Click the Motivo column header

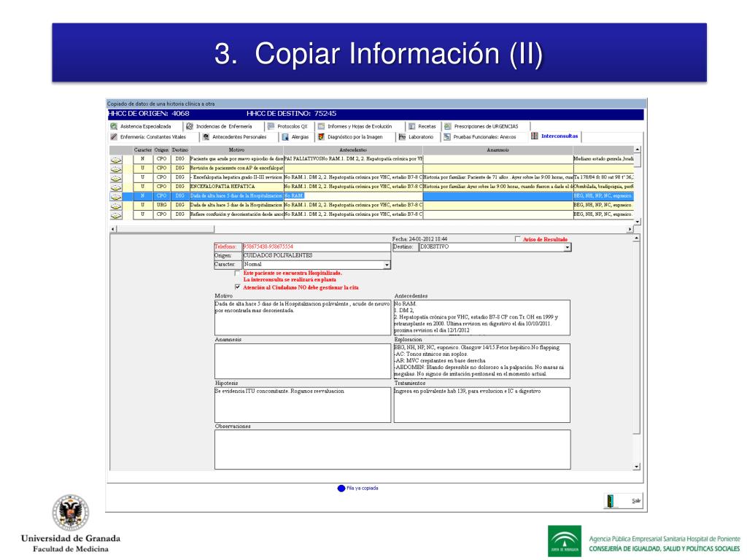click(x=236, y=150)
